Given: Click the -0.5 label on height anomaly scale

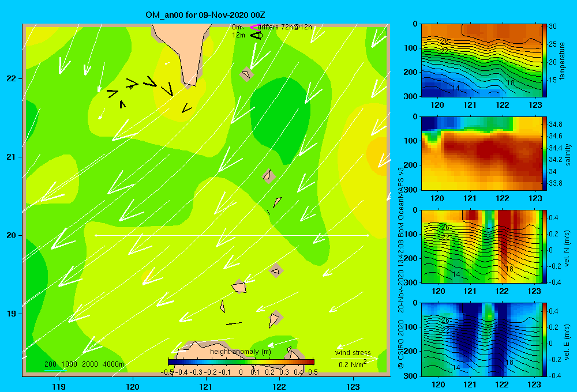Looking at the screenshot, I should [x=167, y=372].
